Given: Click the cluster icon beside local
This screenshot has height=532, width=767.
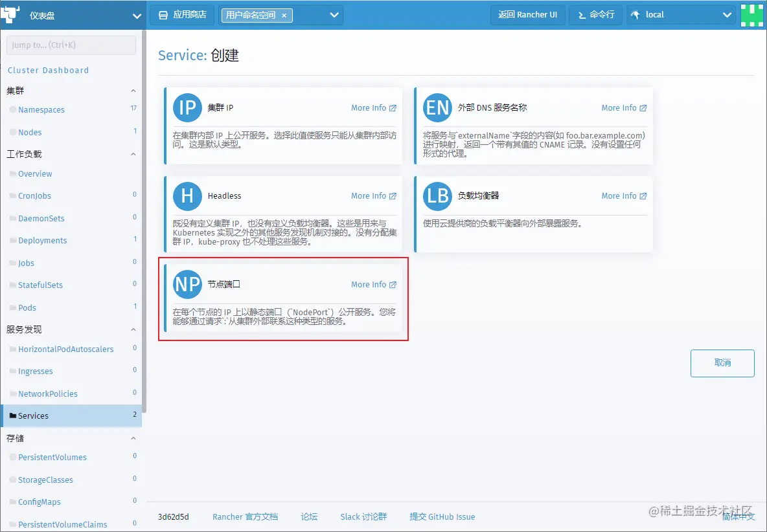Looking at the screenshot, I should click(635, 15).
